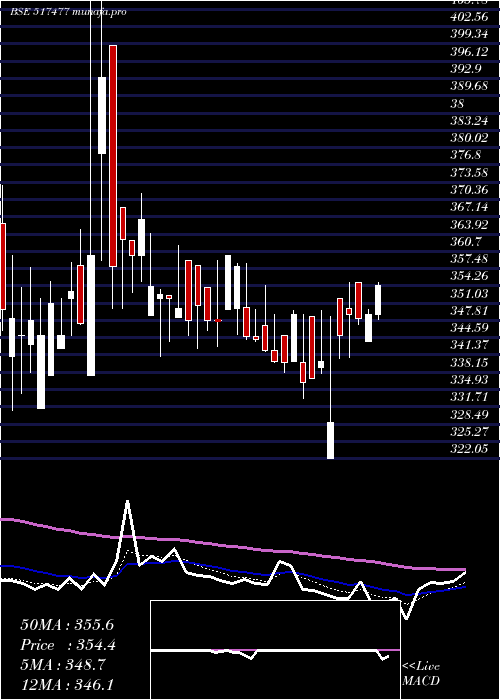Viewport: 500px width, 700px height.
Task: Click the 351.03 price axis label
Action: 469,294
